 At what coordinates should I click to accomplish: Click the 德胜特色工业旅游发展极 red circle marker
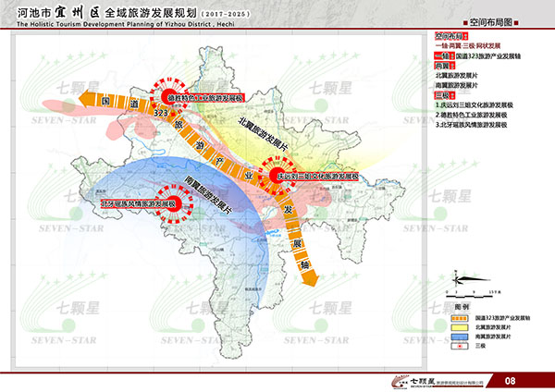coord(167,96)
